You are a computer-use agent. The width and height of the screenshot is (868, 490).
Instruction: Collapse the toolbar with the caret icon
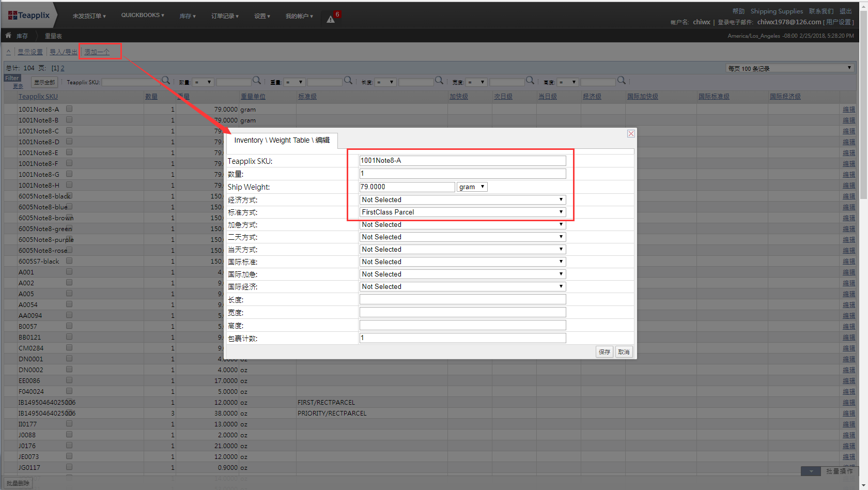[x=8, y=52]
